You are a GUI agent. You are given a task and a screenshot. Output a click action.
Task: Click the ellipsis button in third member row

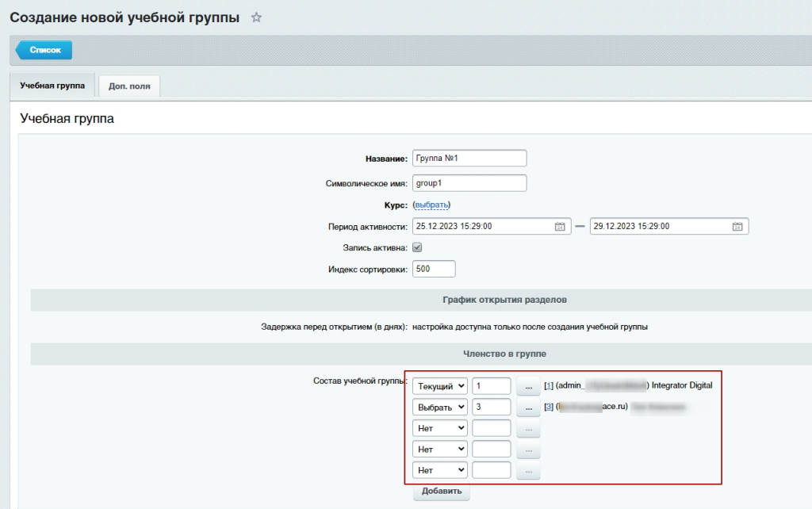coord(528,428)
